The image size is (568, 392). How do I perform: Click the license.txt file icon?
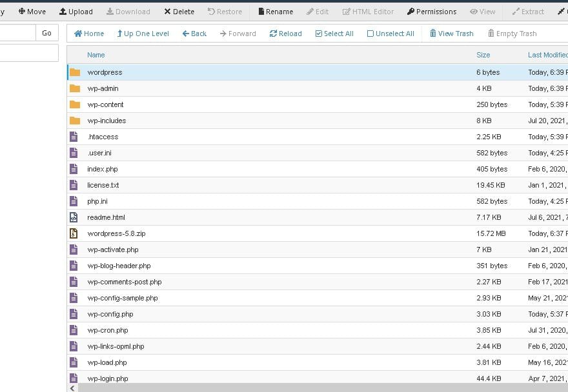74,185
